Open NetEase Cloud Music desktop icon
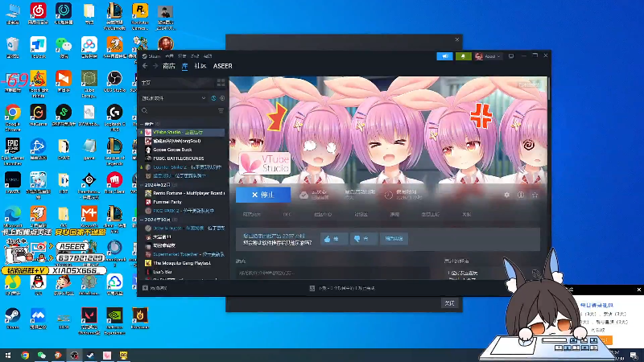The height and width of the screenshot is (362, 644). 38,13
